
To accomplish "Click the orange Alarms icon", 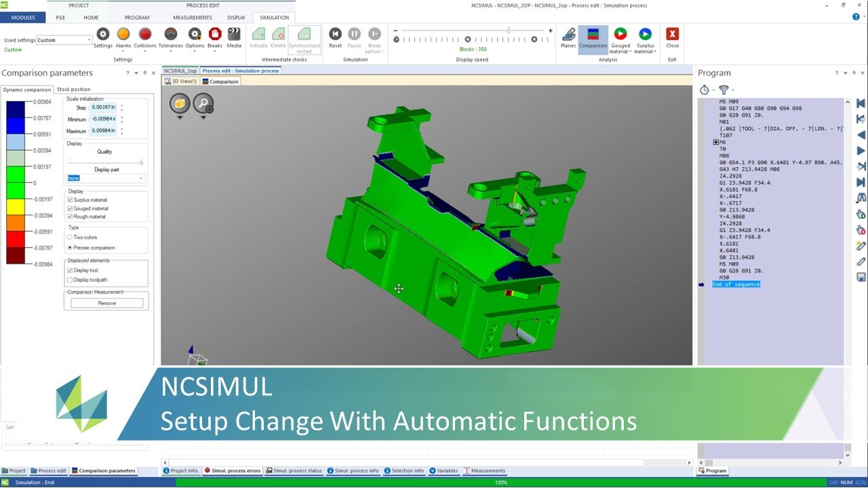I will pyautogui.click(x=123, y=34).
